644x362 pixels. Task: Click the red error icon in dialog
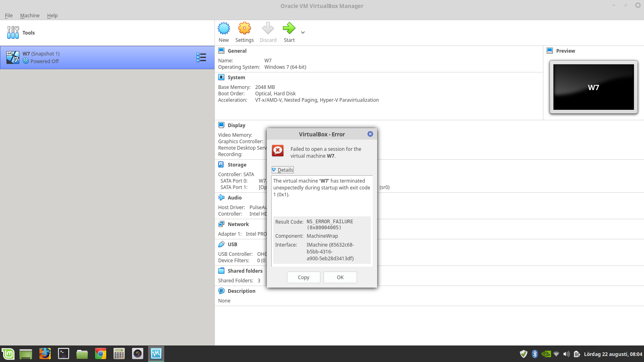(x=278, y=150)
